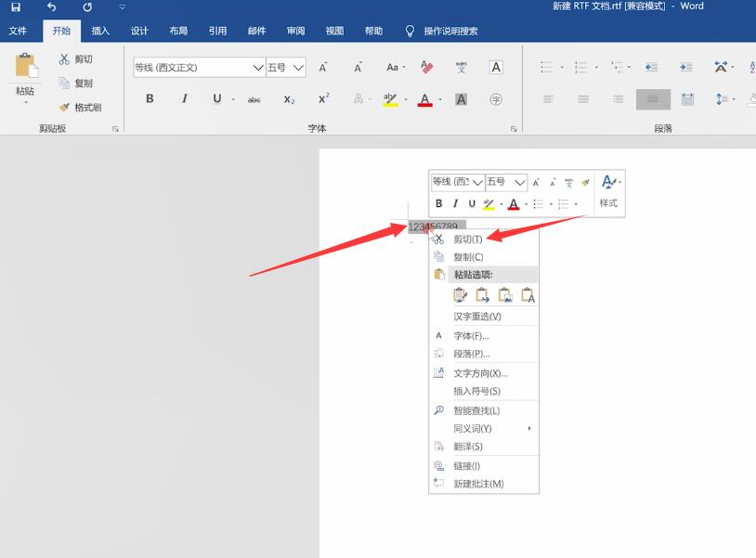756x558 pixels.
Task: Apply yellow highlight color in ribbon
Action: tap(390, 99)
